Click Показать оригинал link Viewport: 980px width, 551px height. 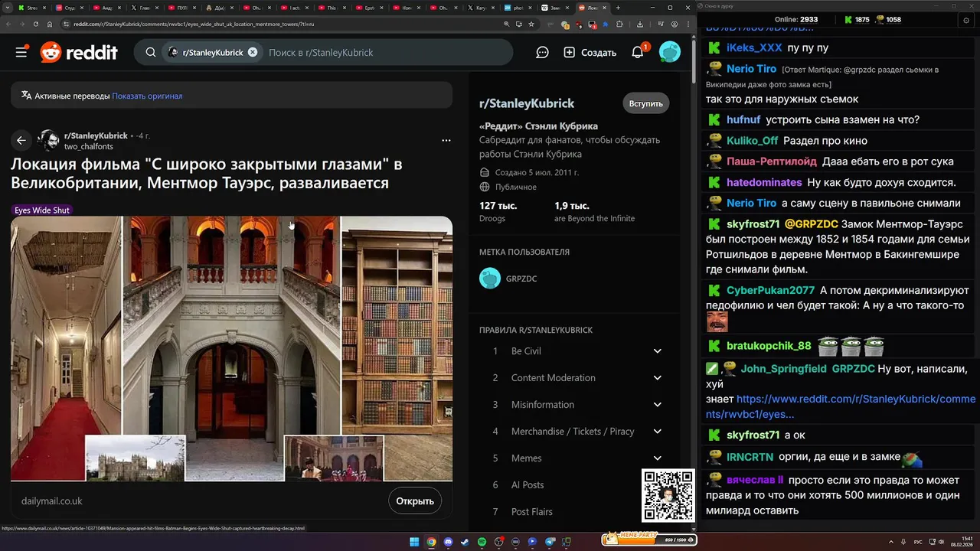[x=147, y=96]
